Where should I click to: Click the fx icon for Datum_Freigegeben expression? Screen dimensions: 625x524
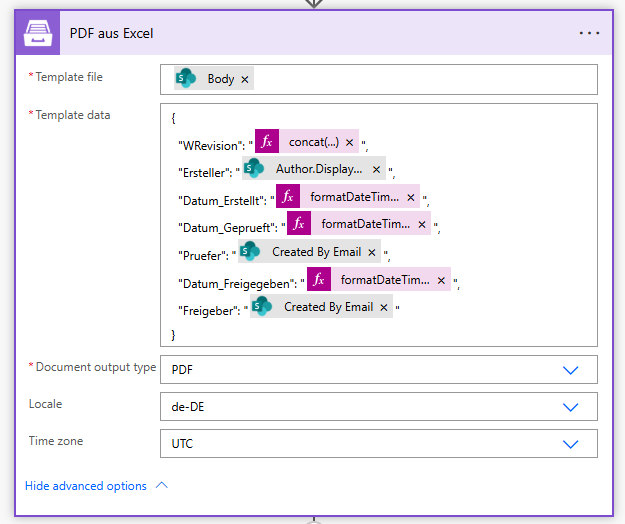[x=319, y=279]
